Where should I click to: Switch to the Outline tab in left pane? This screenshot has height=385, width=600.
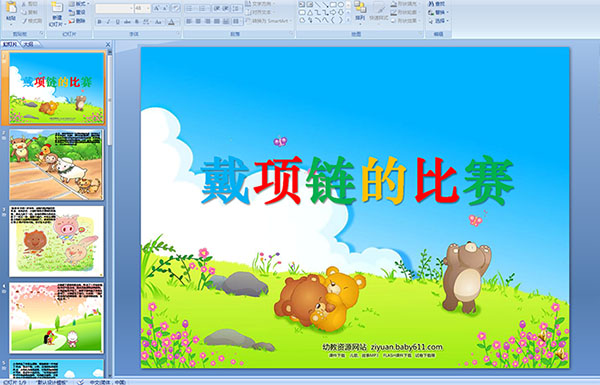point(28,44)
